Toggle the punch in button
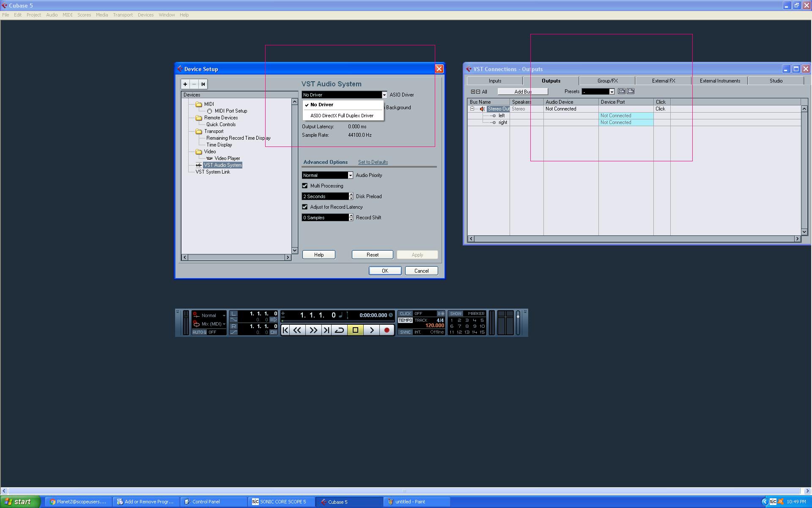812x508 pixels. [234, 320]
